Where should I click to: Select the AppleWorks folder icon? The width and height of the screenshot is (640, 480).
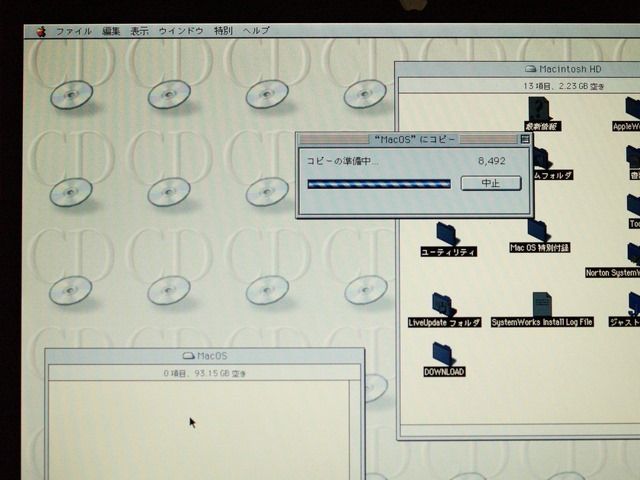click(633, 108)
